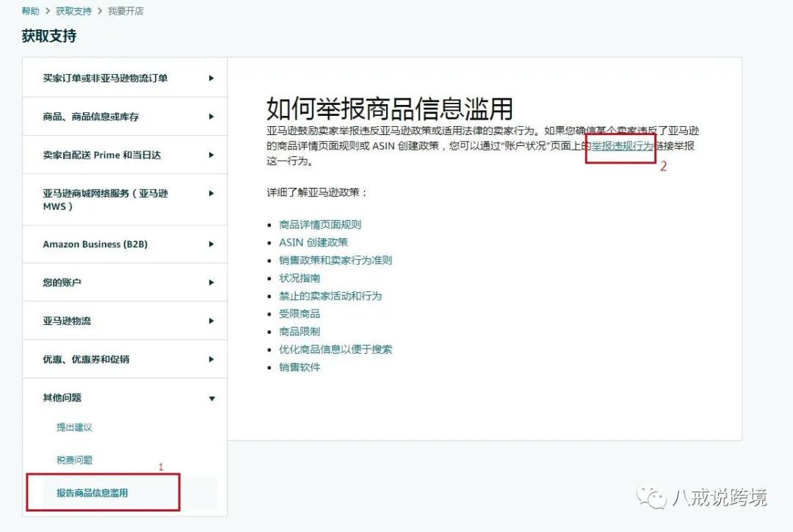This screenshot has width=793, height=532.
Task: Expand the 亚马逊物流 arrow
Action: [211, 321]
